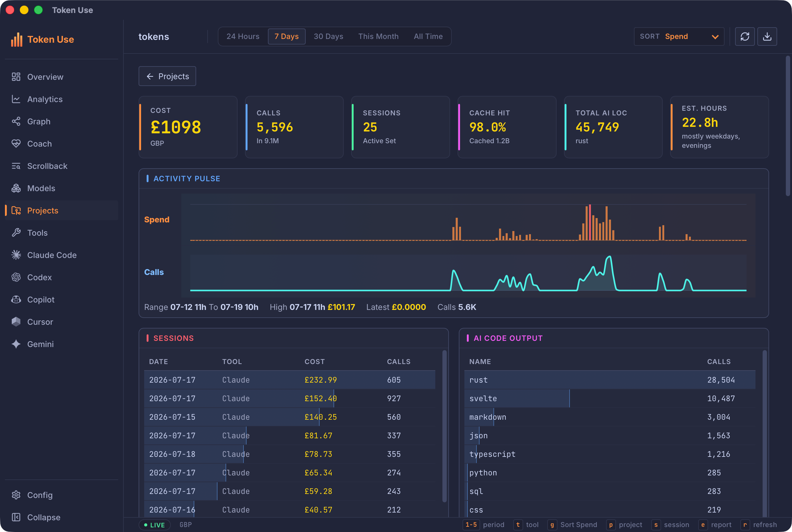792x532 pixels.
Task: Open Tools via its wrench icon
Action: coord(16,233)
